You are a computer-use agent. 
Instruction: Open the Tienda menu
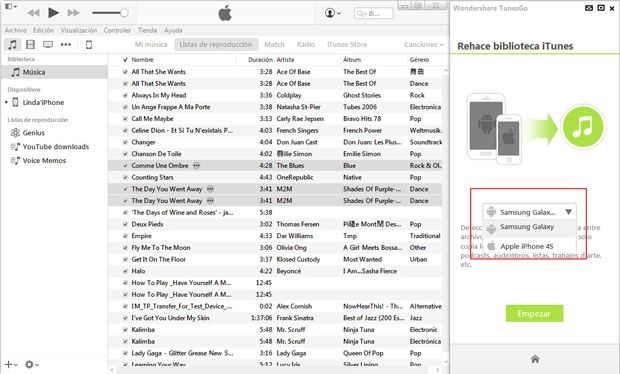click(147, 30)
